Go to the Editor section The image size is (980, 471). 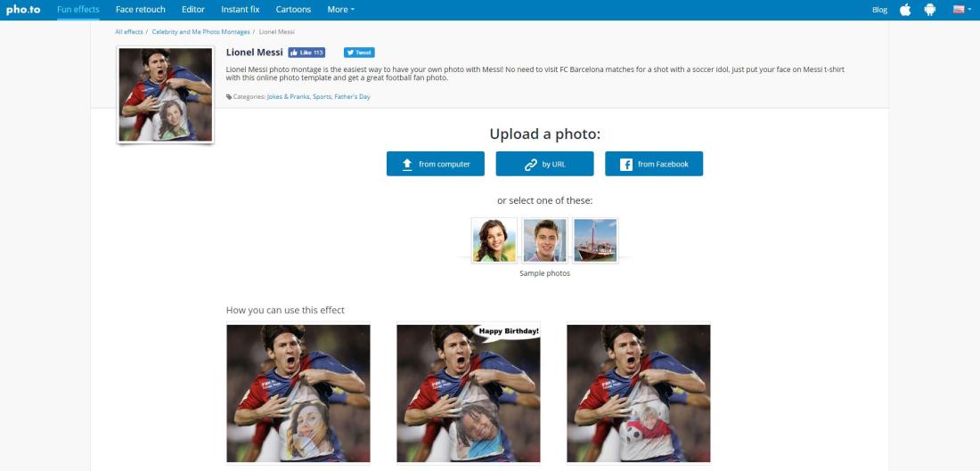[x=193, y=10]
